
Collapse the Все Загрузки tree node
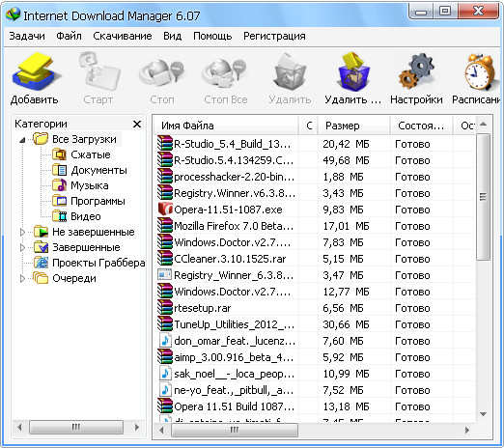point(22,140)
